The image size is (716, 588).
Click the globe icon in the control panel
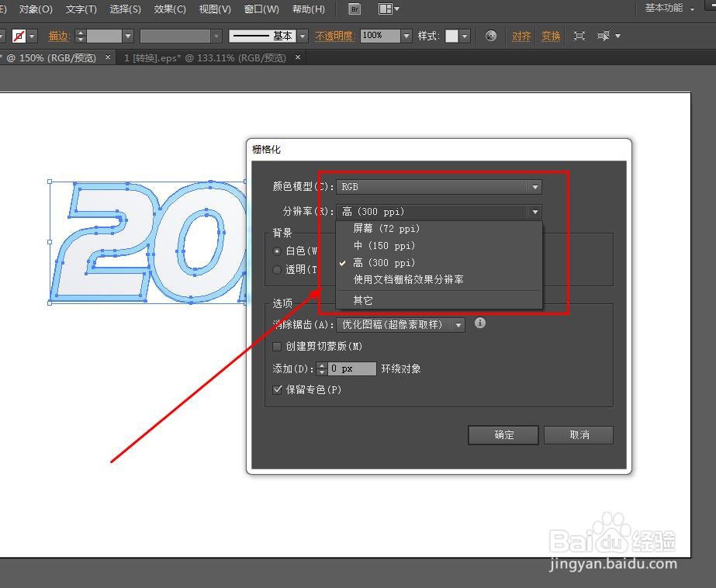pyautogui.click(x=490, y=36)
